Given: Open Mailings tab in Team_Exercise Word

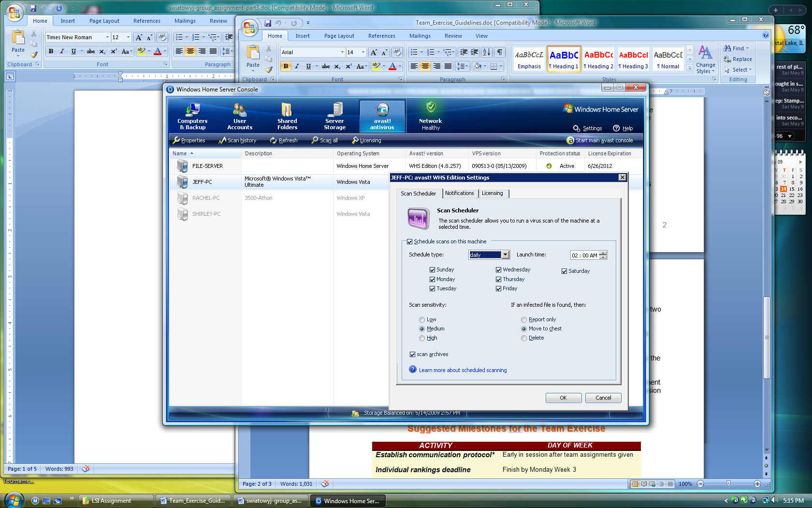Looking at the screenshot, I should 420,36.
